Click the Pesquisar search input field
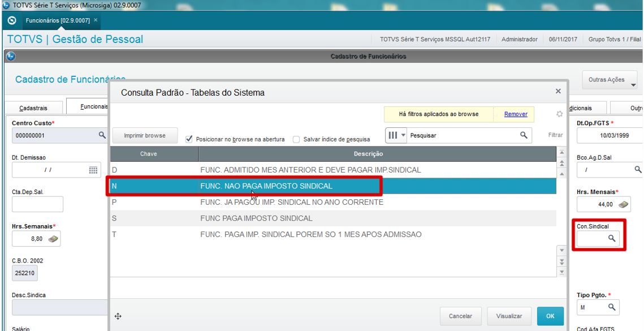This screenshot has height=331, width=644. 463,135
